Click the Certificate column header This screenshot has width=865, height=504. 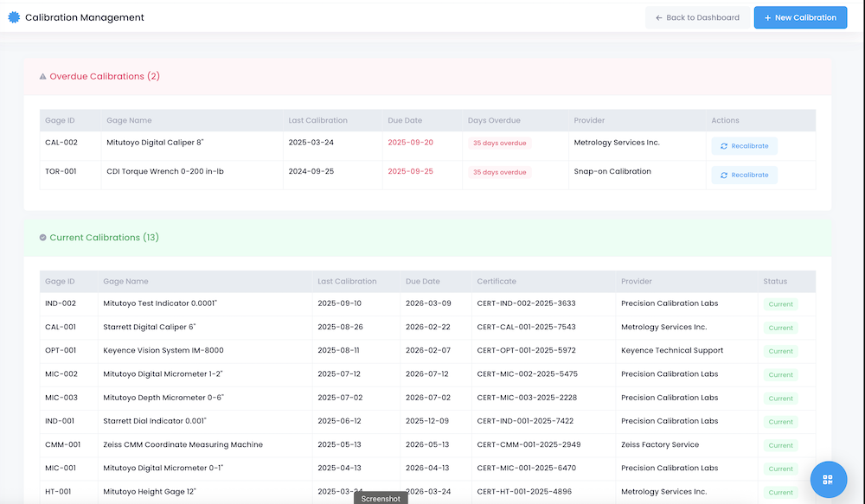[497, 281]
